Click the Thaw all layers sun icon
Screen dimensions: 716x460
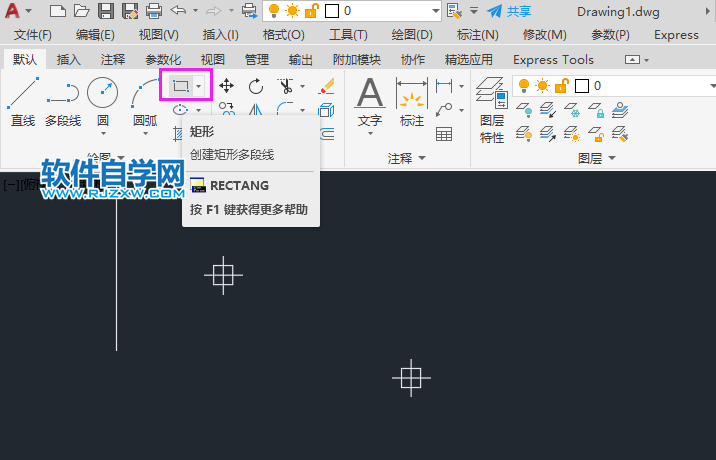[x=572, y=134]
